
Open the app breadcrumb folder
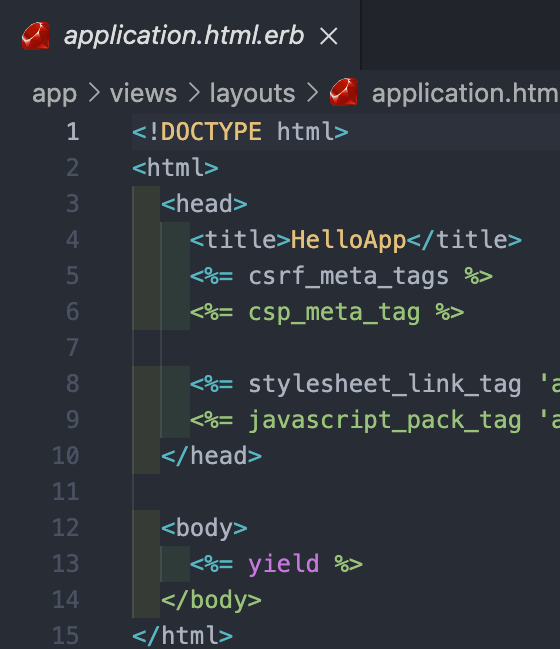tap(55, 94)
